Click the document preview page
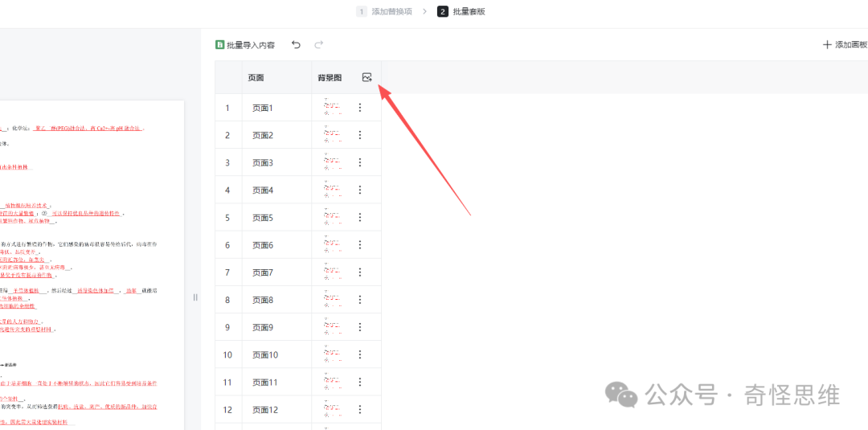Screen dimensions: 868x430 (x=92, y=265)
